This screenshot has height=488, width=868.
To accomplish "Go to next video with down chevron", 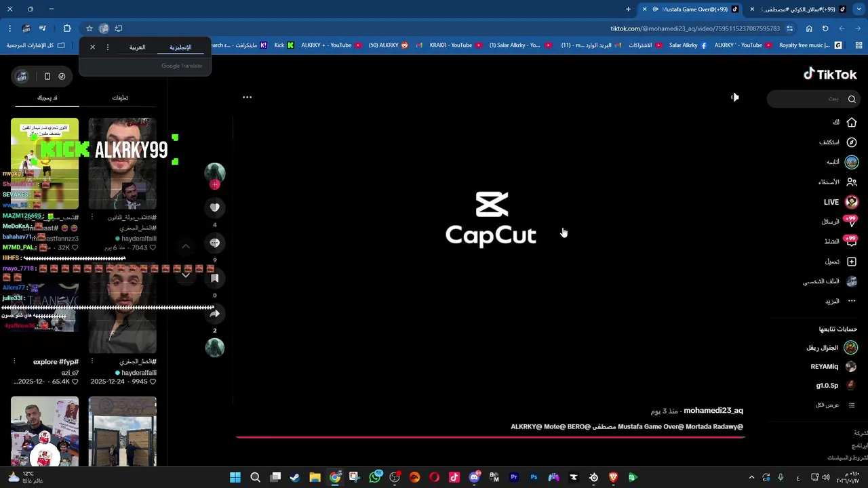I will point(186,275).
